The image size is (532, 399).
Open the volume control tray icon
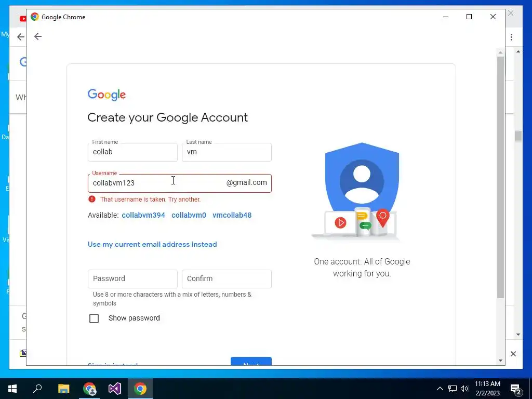coord(464,389)
